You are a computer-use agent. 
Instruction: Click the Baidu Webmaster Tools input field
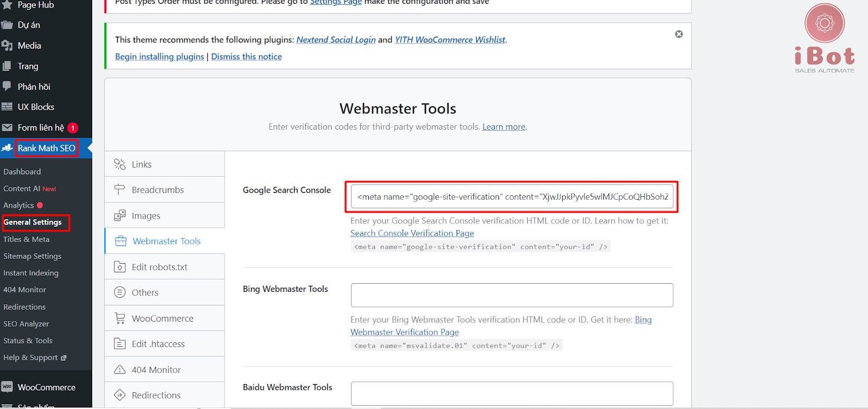tap(512, 394)
